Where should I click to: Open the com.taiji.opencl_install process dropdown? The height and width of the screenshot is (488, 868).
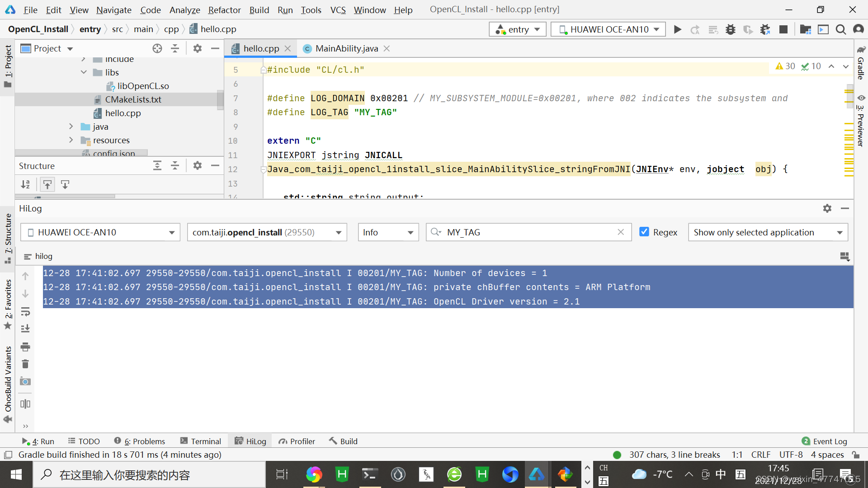coord(267,232)
